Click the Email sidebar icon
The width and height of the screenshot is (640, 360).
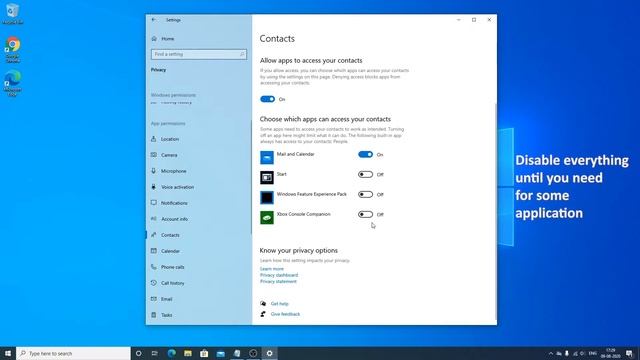(154, 299)
